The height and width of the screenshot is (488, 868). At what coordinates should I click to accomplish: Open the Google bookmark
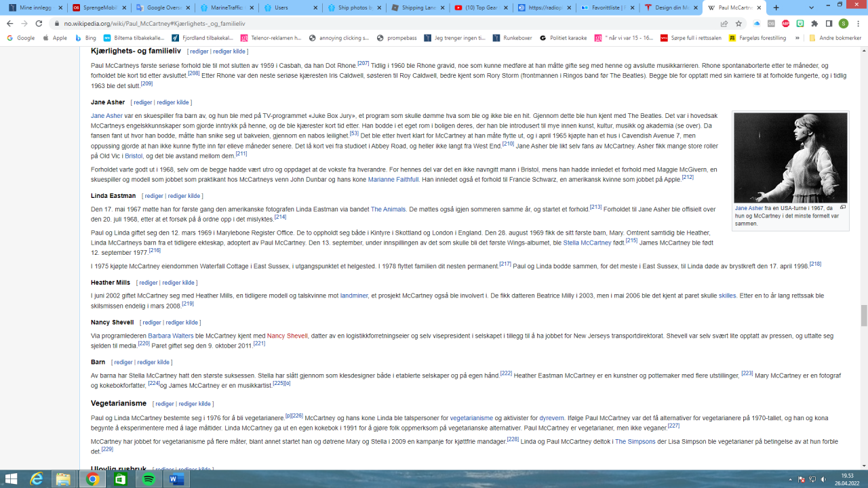tap(21, 38)
